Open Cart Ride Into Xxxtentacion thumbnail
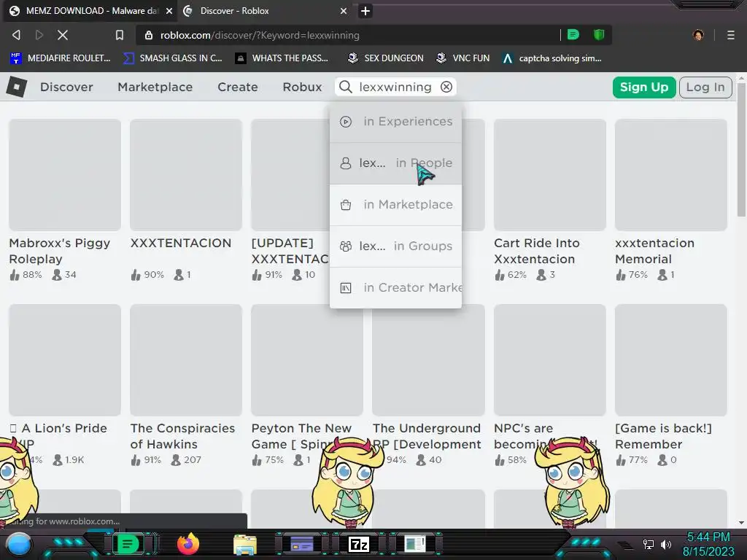 [x=550, y=175]
